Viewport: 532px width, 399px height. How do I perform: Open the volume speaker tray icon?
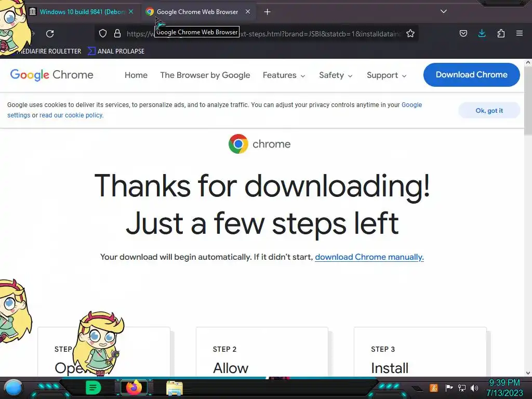tap(474, 388)
